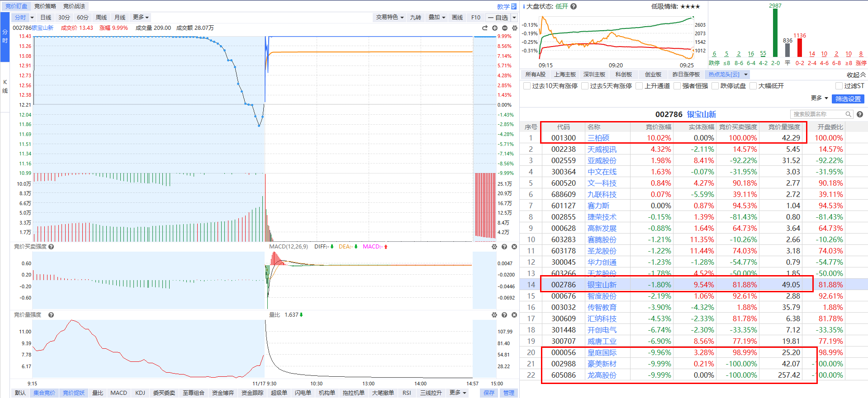Viewport: 868px width, 398px height.
Task: Select the 日线 period tab
Action: (x=46, y=18)
